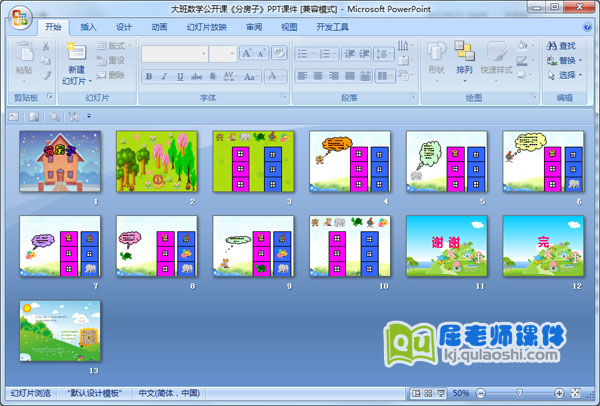Click the Fit to Window icon

tap(576, 393)
